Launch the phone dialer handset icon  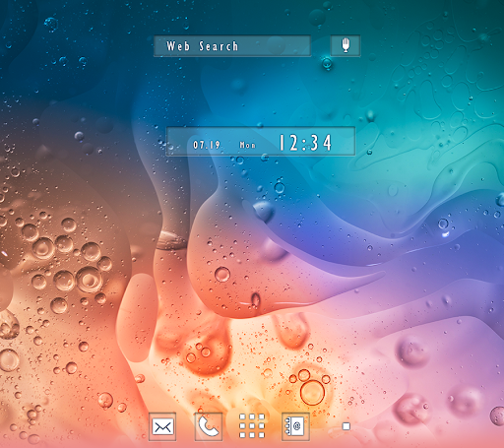(x=209, y=426)
